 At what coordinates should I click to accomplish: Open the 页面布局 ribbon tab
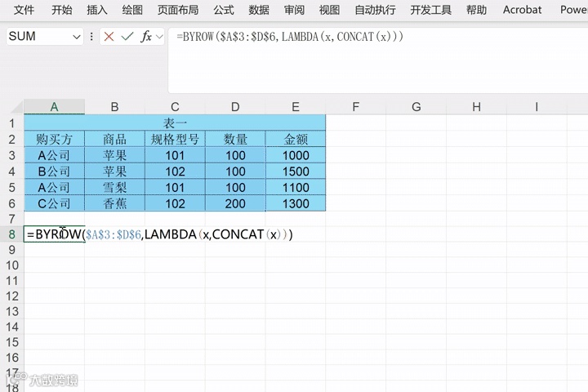click(x=178, y=10)
